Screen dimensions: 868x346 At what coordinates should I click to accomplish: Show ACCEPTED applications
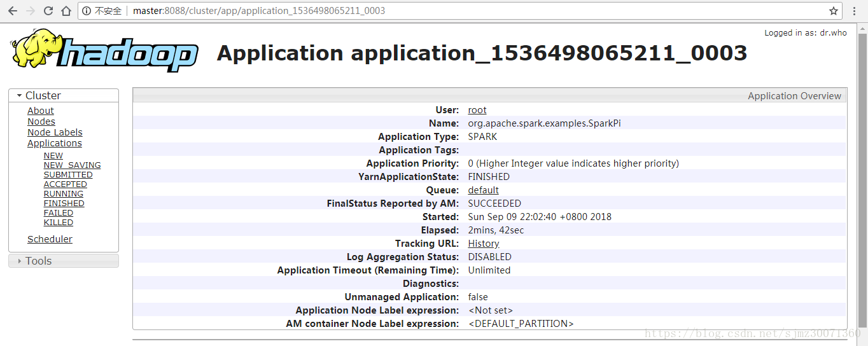pyautogui.click(x=66, y=184)
